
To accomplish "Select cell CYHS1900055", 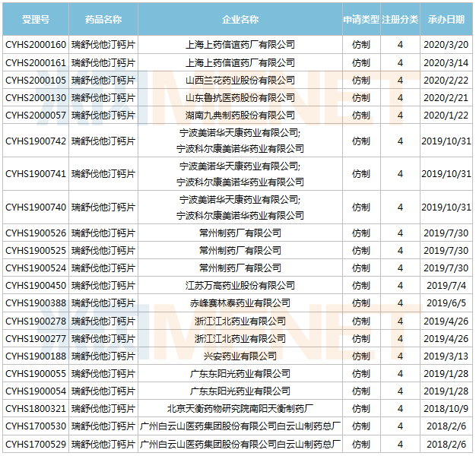I will point(36,373).
